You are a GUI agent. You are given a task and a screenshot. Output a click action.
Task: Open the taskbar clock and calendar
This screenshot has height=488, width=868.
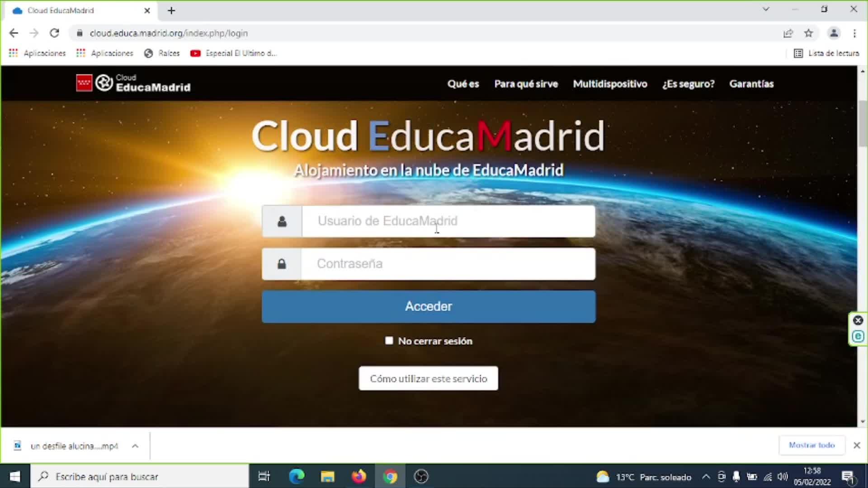[x=812, y=477]
